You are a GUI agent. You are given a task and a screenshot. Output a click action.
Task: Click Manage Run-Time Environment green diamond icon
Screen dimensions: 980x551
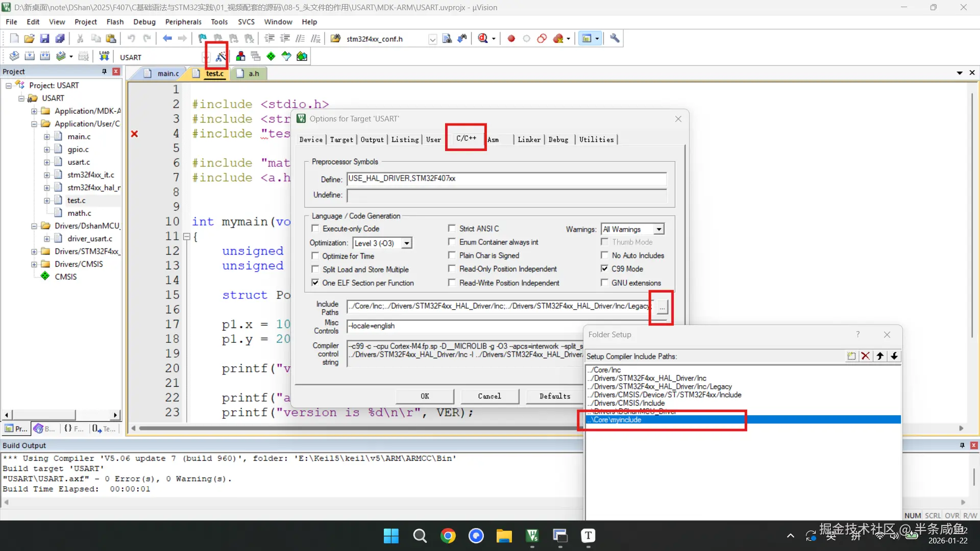[271, 57]
